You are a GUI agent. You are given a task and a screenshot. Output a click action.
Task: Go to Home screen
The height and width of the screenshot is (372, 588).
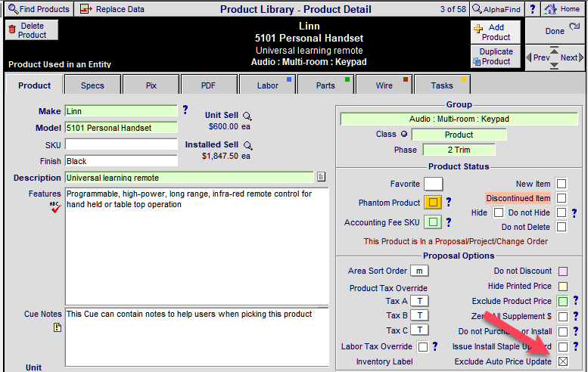click(x=562, y=9)
